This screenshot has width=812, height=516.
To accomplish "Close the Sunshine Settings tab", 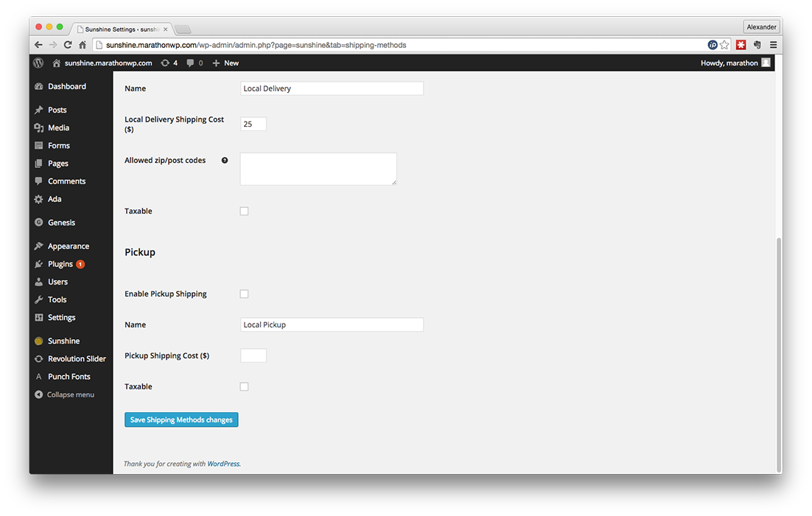I will [166, 29].
